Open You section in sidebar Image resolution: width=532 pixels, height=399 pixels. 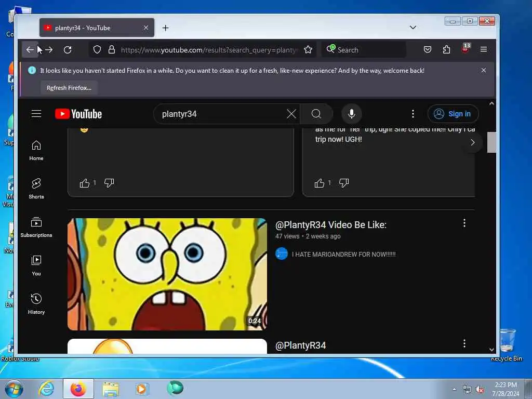(36, 265)
